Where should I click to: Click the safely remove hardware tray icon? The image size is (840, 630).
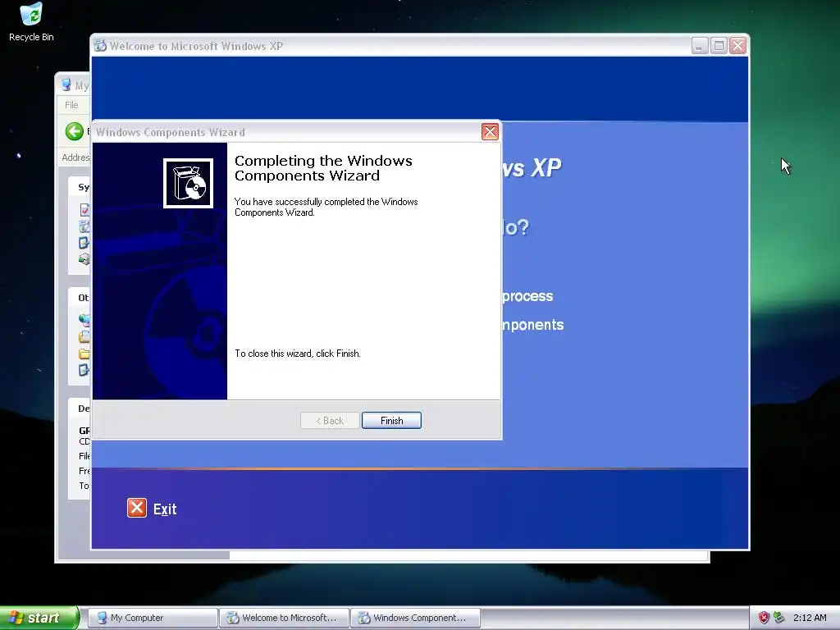pyautogui.click(x=779, y=618)
